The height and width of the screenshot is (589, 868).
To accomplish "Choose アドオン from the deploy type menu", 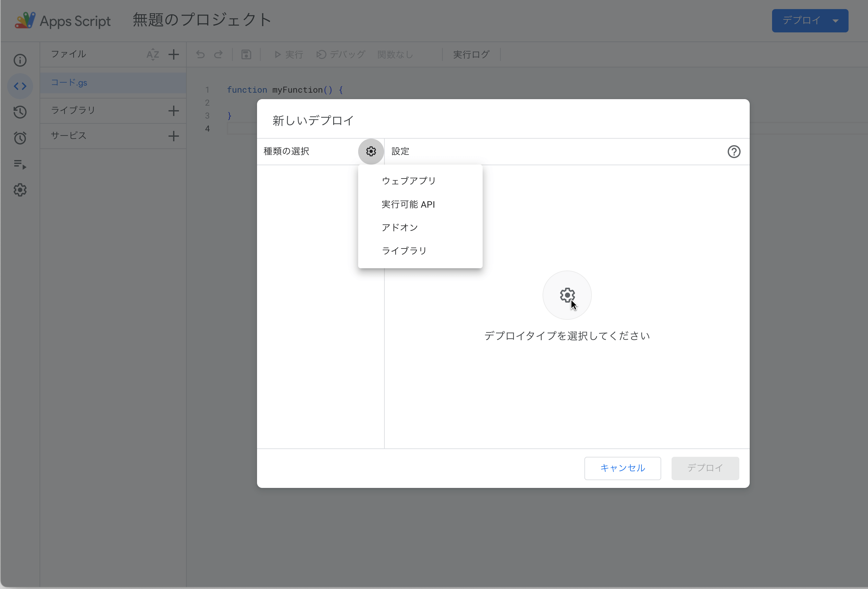I will point(400,228).
